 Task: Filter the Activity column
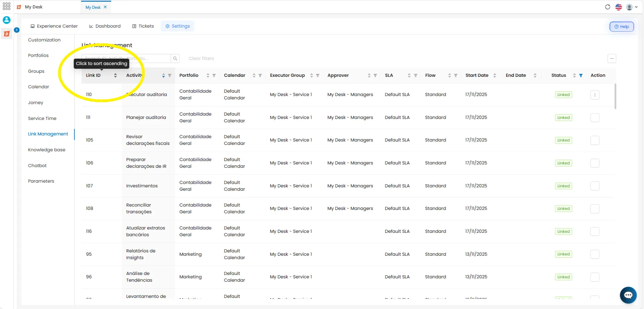pos(170,75)
